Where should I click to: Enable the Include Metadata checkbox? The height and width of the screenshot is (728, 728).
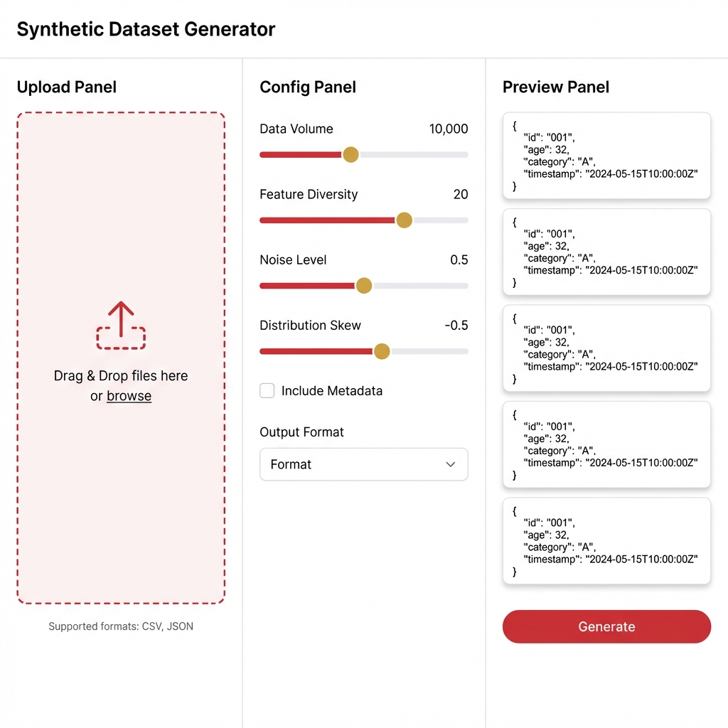[x=267, y=390]
